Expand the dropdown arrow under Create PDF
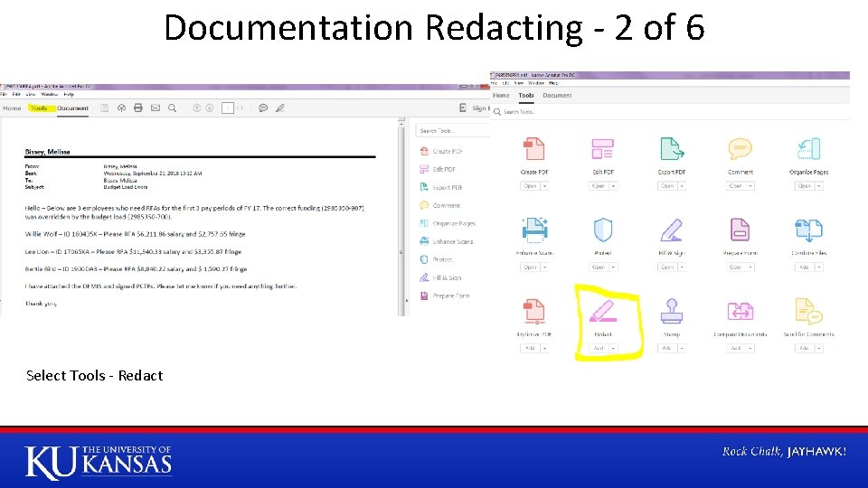This screenshot has height=488, width=868. tap(544, 186)
